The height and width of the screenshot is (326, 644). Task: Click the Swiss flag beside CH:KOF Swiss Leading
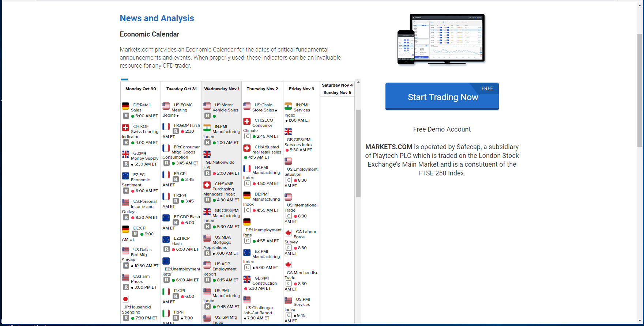(125, 128)
